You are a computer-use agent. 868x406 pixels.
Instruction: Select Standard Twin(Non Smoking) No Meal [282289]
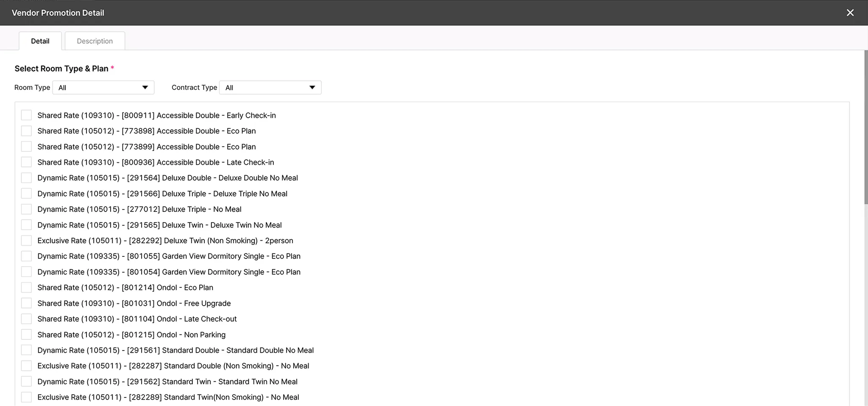click(26, 398)
